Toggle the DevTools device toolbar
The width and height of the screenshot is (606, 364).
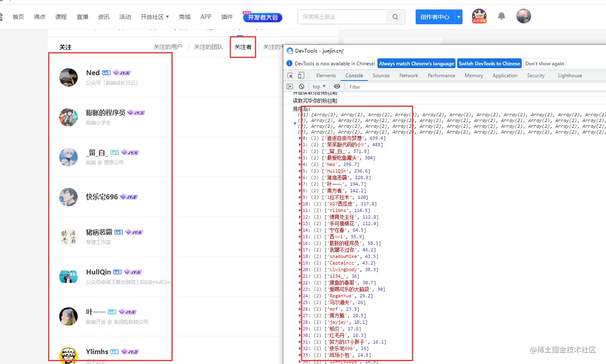[301, 75]
